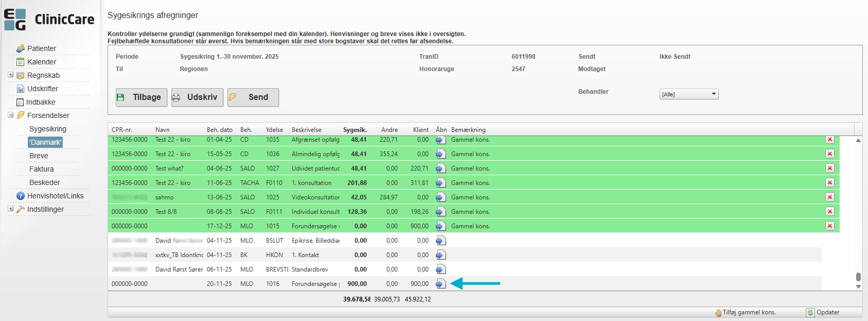Open the Kalender section
Viewport: 868px width, 321px height.
41,62
